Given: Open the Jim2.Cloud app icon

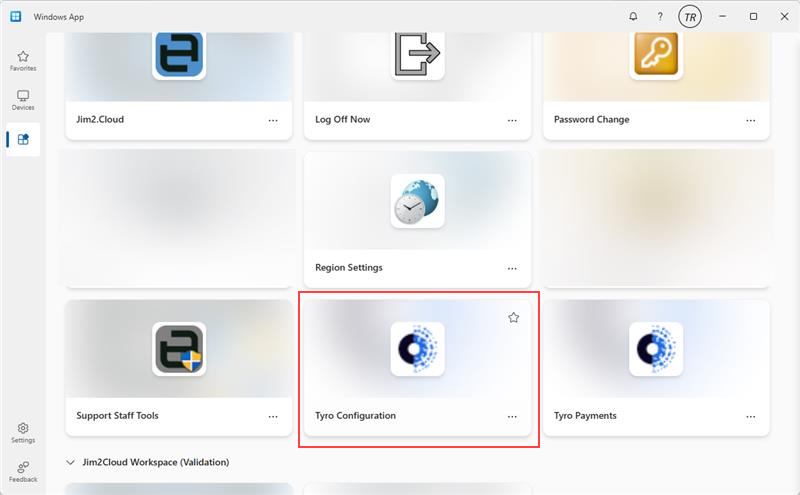Looking at the screenshot, I should 179,54.
